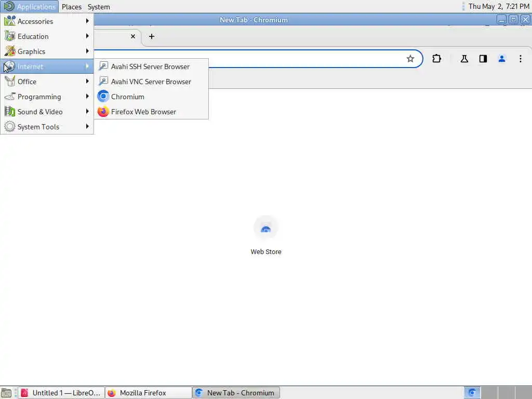Expand the Programming submenu arrow

tap(87, 96)
